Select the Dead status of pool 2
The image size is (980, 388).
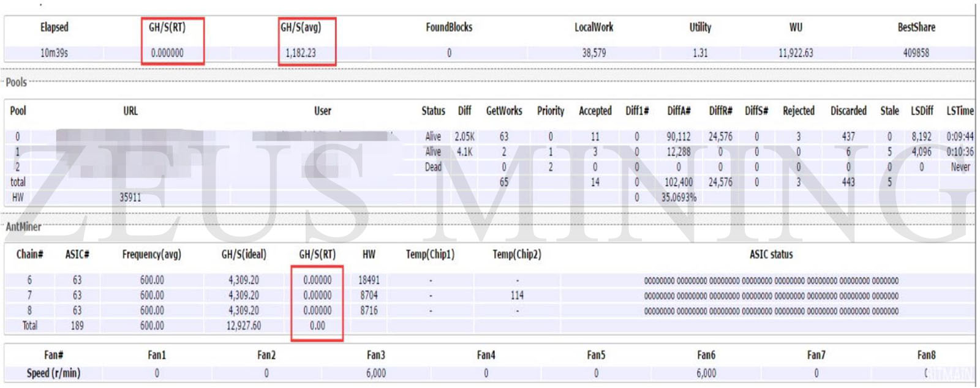(x=433, y=166)
